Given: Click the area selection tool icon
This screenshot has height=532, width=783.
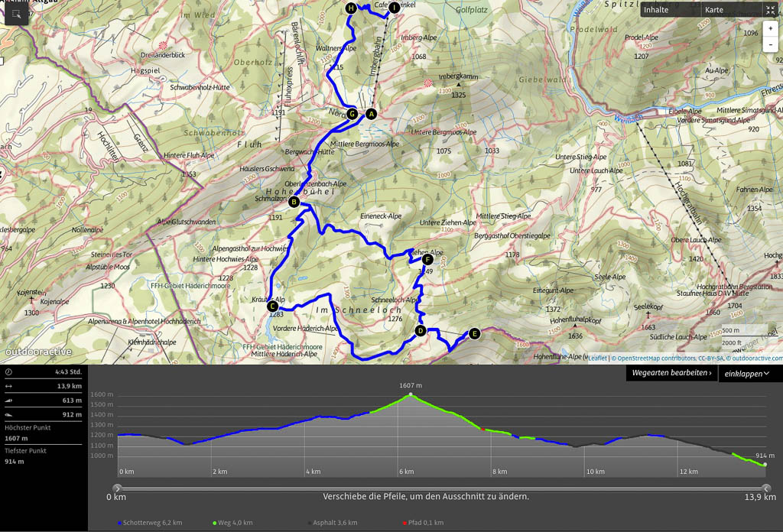Looking at the screenshot, I should point(16,14).
